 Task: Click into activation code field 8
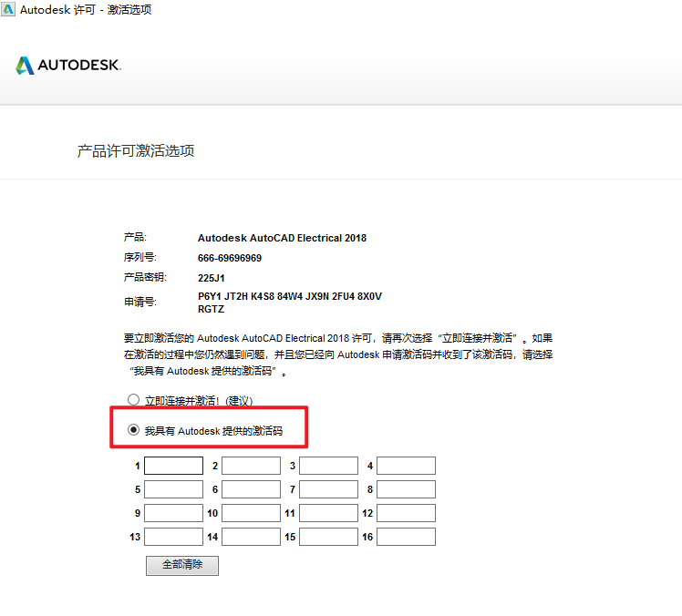[406, 489]
